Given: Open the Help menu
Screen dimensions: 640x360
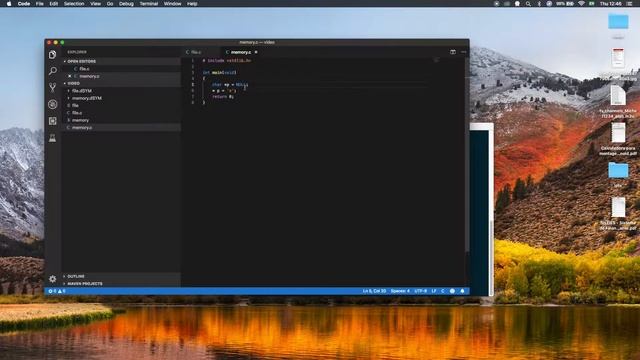Looking at the screenshot, I should pyautogui.click(x=192, y=4).
